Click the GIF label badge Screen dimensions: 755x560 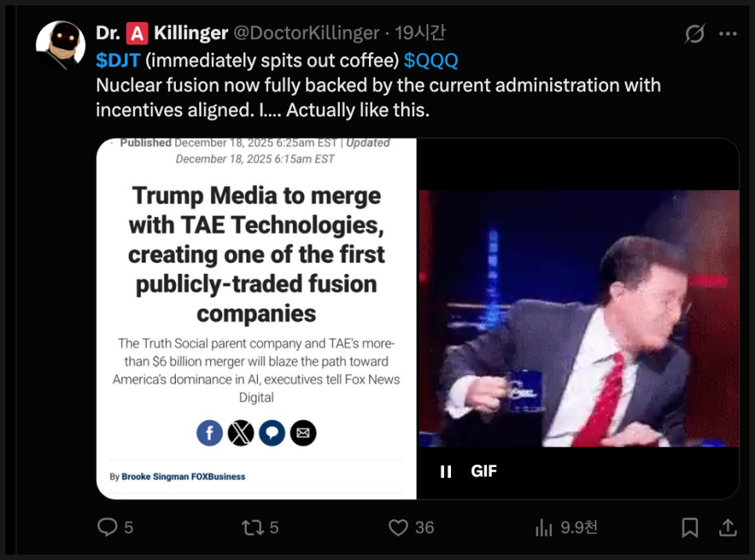tap(484, 471)
